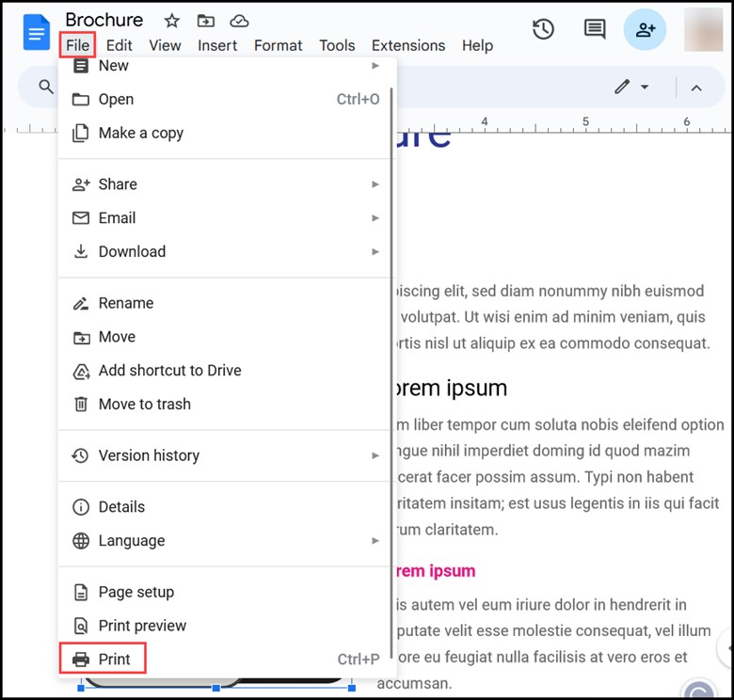Open the Tools menu

337,45
